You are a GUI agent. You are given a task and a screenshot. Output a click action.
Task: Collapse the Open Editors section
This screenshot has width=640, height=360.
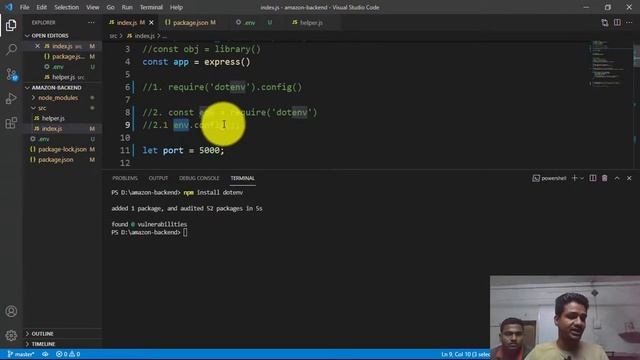(62, 36)
